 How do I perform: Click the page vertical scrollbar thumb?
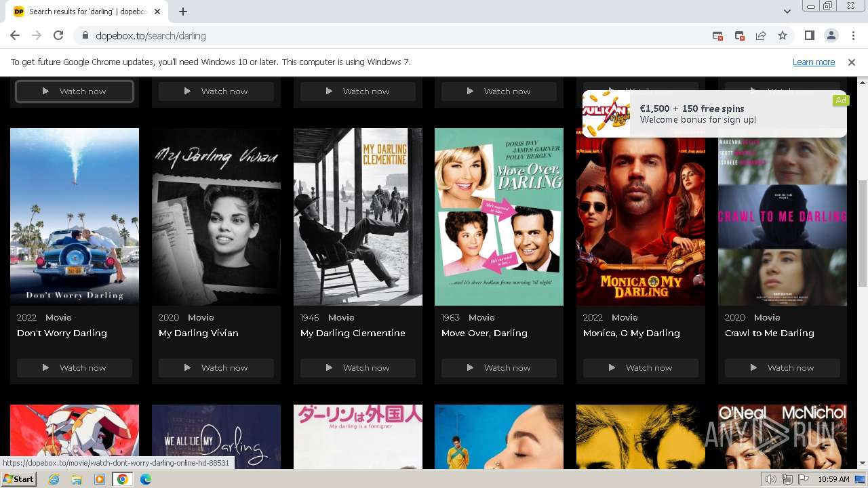point(863,234)
